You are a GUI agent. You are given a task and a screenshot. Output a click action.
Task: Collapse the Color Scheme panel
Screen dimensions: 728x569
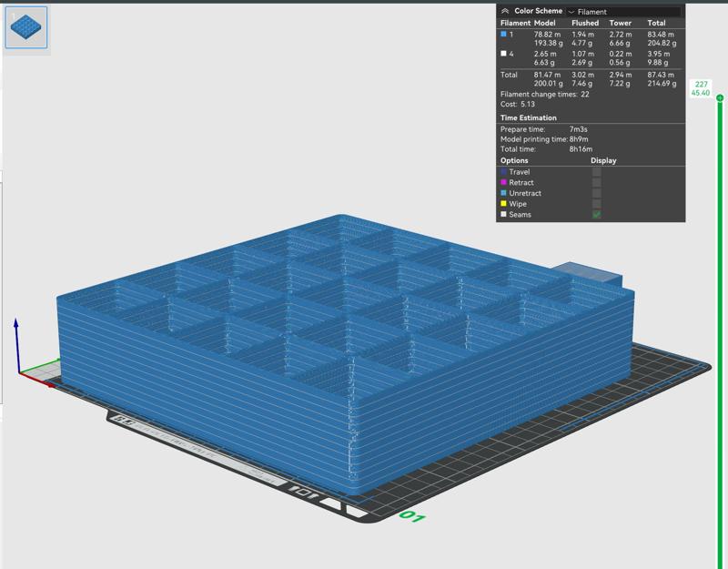[x=504, y=11]
